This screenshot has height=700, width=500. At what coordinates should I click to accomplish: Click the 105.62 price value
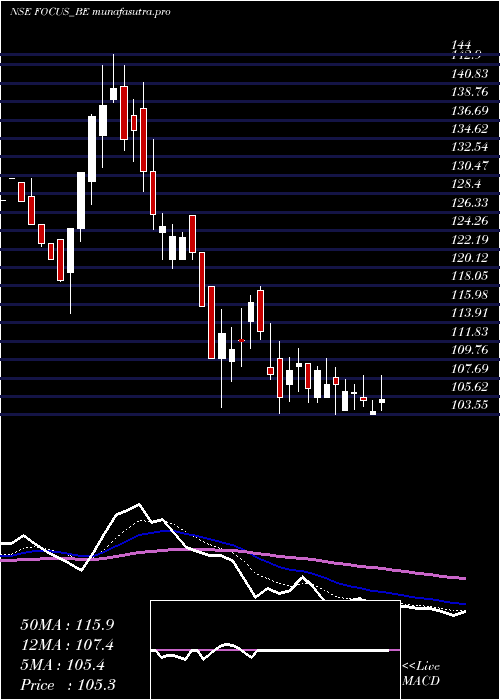470,387
